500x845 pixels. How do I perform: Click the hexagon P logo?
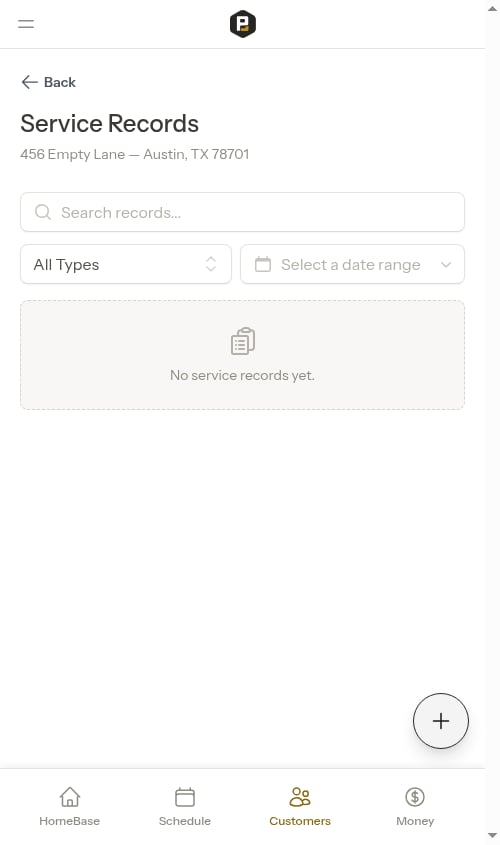pos(242,24)
